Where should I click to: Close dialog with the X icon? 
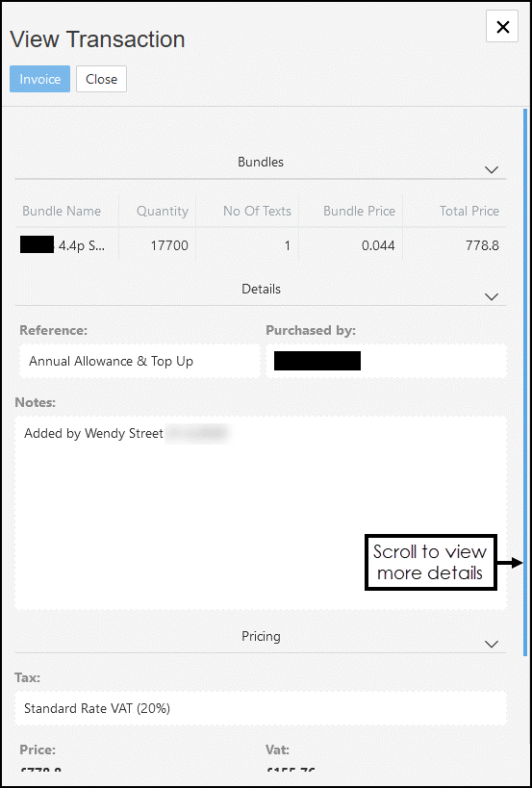[x=502, y=27]
